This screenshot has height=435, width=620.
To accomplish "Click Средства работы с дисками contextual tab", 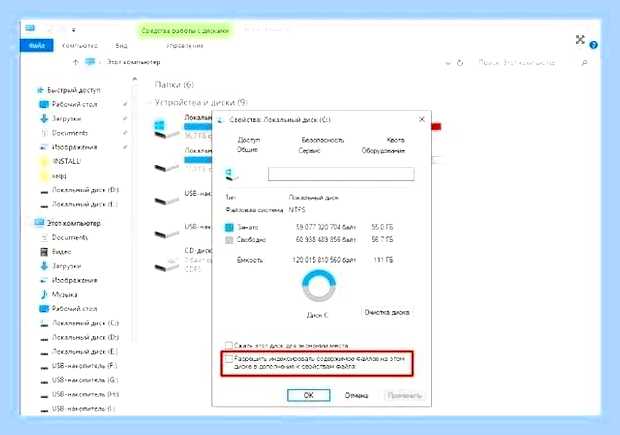I will (185, 30).
